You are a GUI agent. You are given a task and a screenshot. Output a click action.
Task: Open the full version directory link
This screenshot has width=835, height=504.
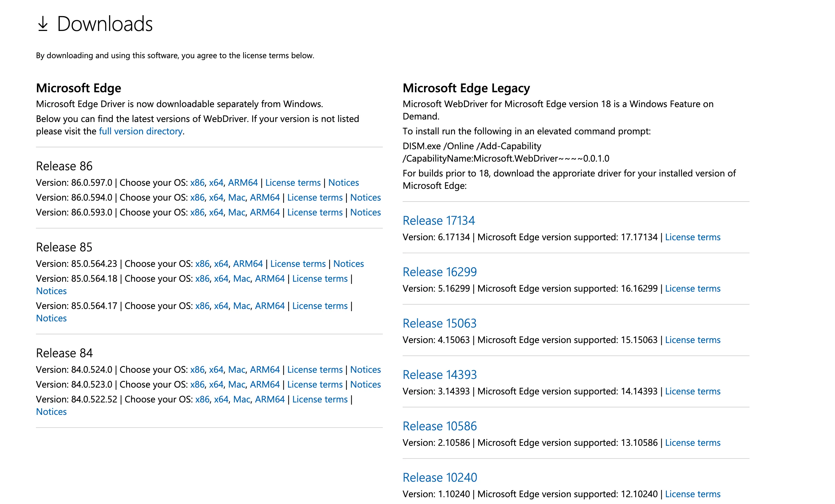point(141,131)
